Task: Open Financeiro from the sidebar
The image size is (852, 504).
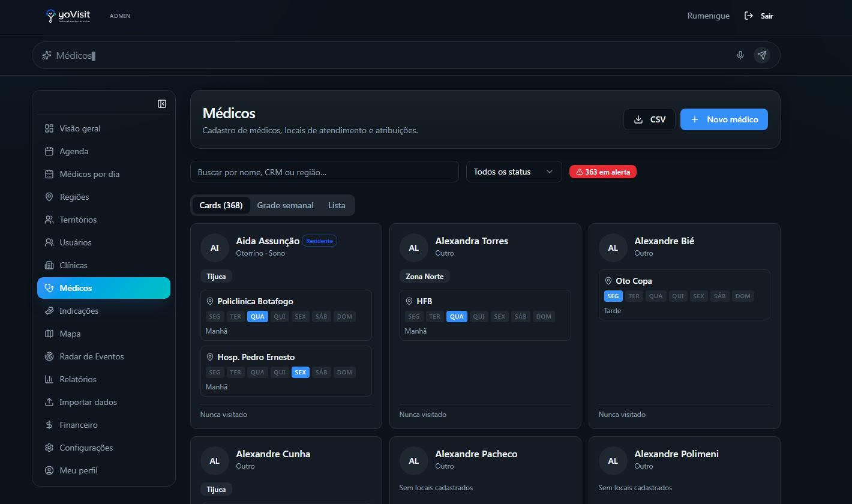Action: point(104,425)
